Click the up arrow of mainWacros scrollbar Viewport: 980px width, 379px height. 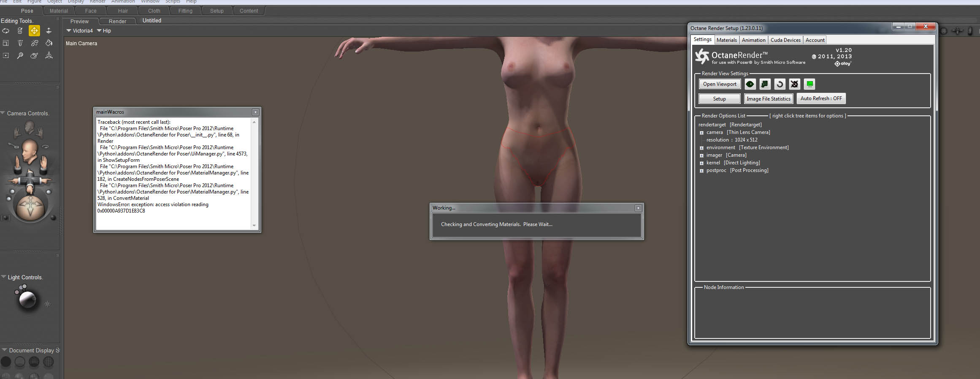pos(254,122)
